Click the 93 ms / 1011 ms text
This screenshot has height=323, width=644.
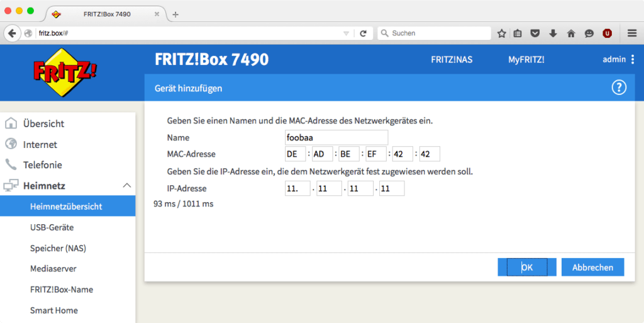pos(183,204)
